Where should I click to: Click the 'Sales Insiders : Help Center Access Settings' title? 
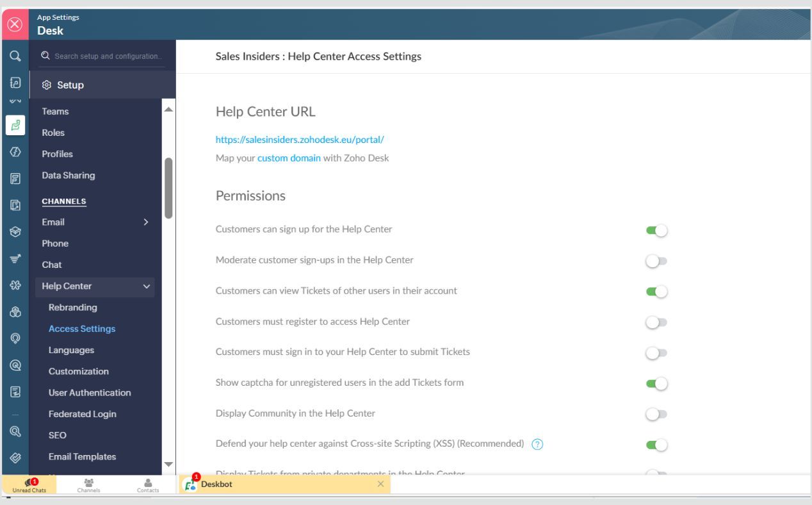click(x=318, y=56)
